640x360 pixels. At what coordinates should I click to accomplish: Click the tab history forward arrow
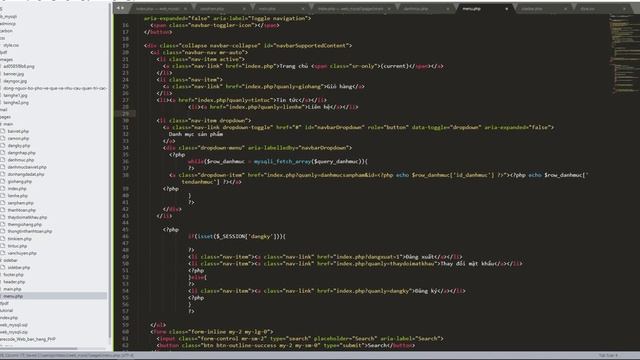[122, 8]
